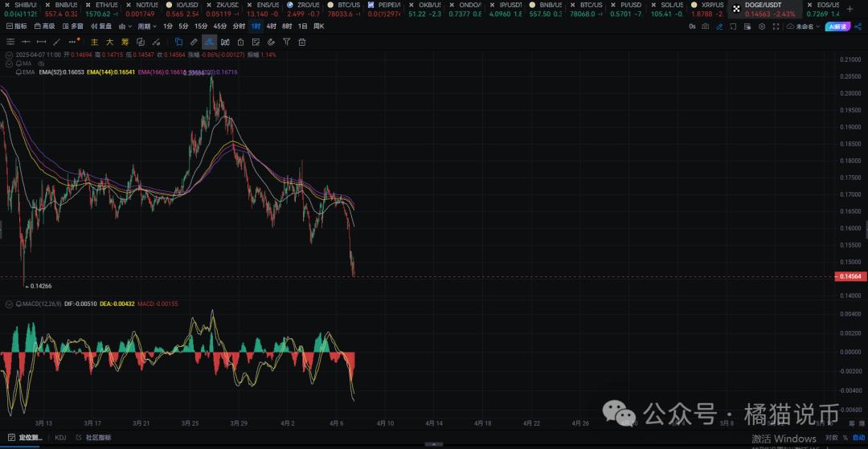
Task: Switch to the 8时 timeframe
Action: click(287, 26)
